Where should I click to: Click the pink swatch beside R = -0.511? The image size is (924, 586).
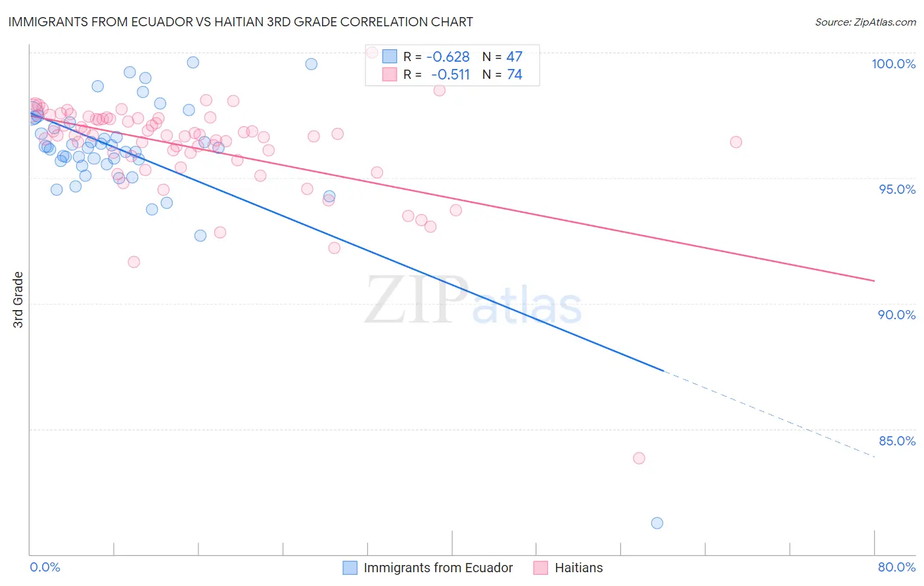[x=390, y=74]
